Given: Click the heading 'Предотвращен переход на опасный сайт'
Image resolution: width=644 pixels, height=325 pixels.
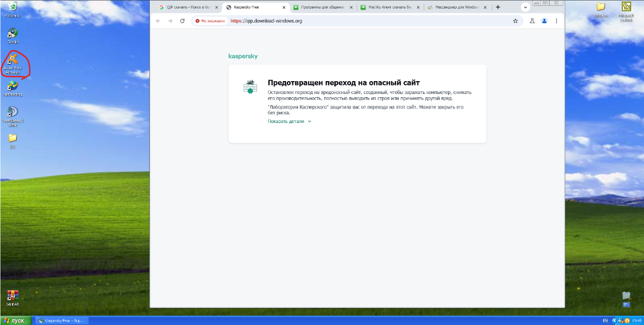Looking at the screenshot, I should tap(343, 83).
